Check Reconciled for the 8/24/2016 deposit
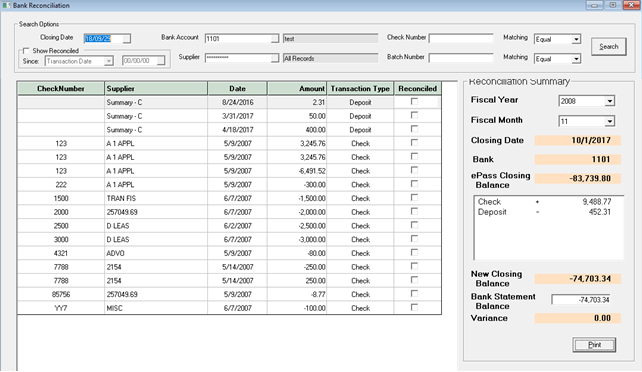The height and width of the screenshot is (372, 642). pyautogui.click(x=414, y=101)
